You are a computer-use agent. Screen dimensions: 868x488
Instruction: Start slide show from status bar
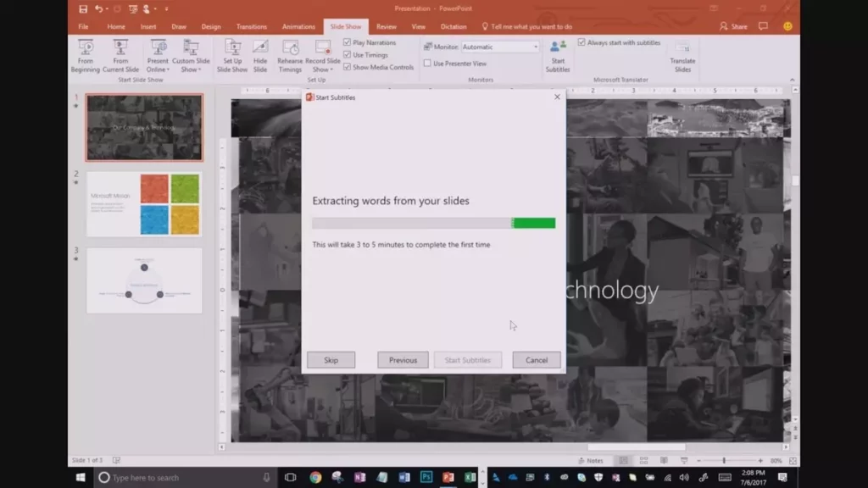click(x=684, y=460)
